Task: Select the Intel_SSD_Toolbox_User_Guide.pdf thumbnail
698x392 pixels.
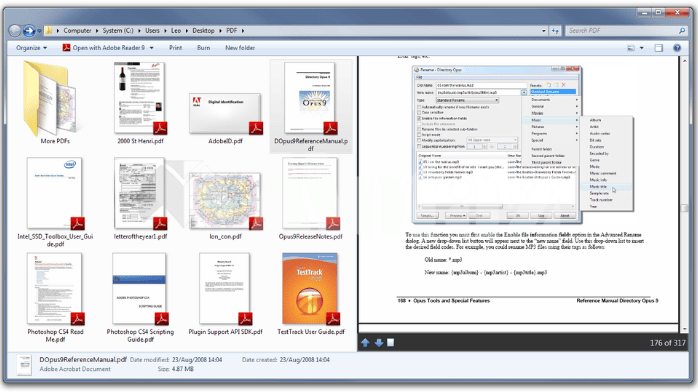Action: (x=55, y=194)
